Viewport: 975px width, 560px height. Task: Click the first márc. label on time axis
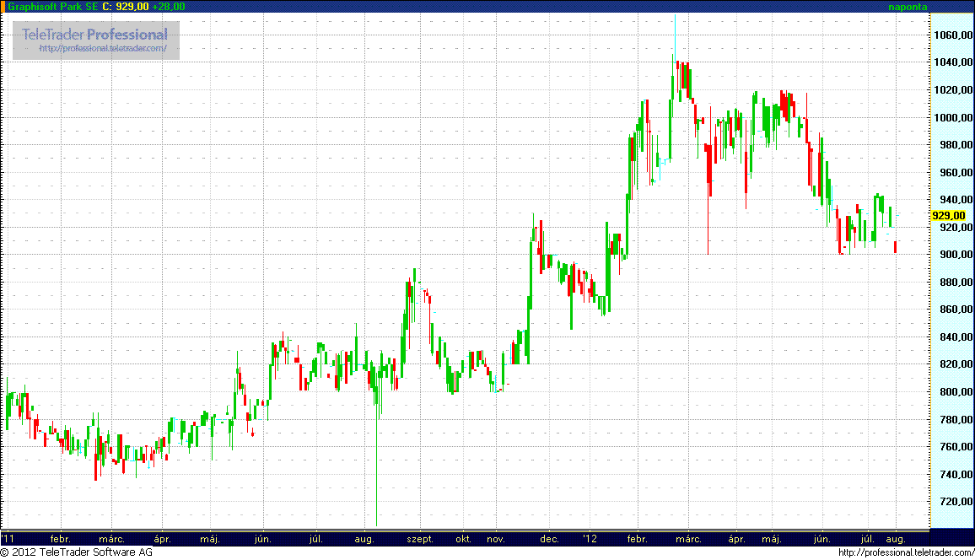pos(112,539)
